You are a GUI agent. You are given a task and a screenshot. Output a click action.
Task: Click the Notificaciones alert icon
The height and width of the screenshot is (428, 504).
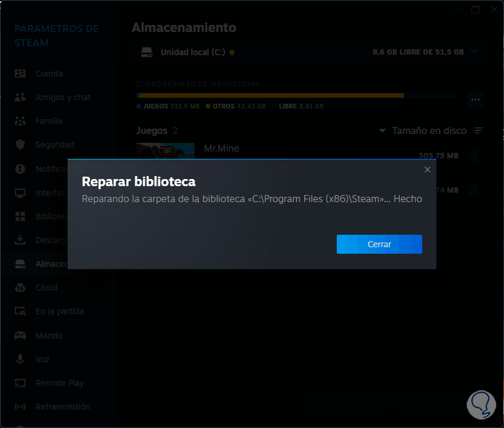coord(20,169)
